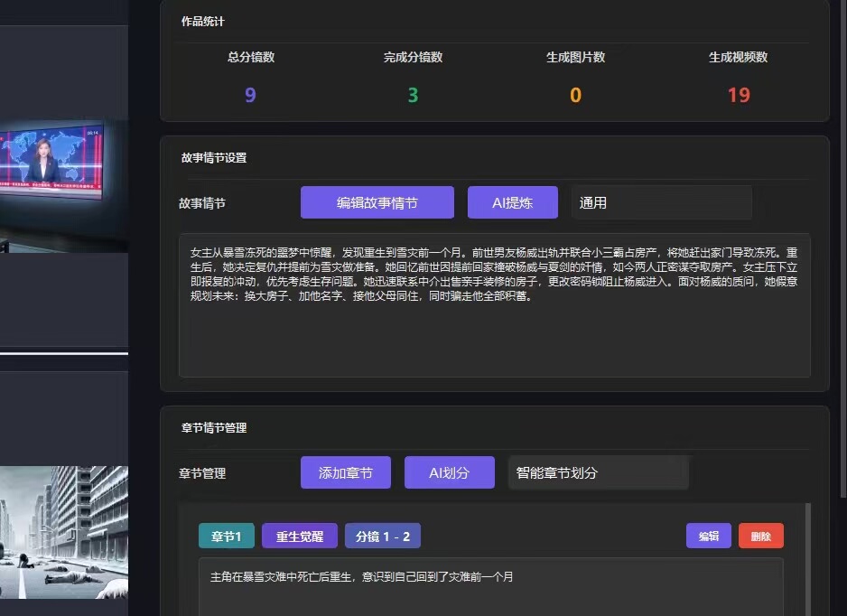Edit chapter 1 with the 编辑 button
This screenshot has width=847, height=616.
(709, 536)
